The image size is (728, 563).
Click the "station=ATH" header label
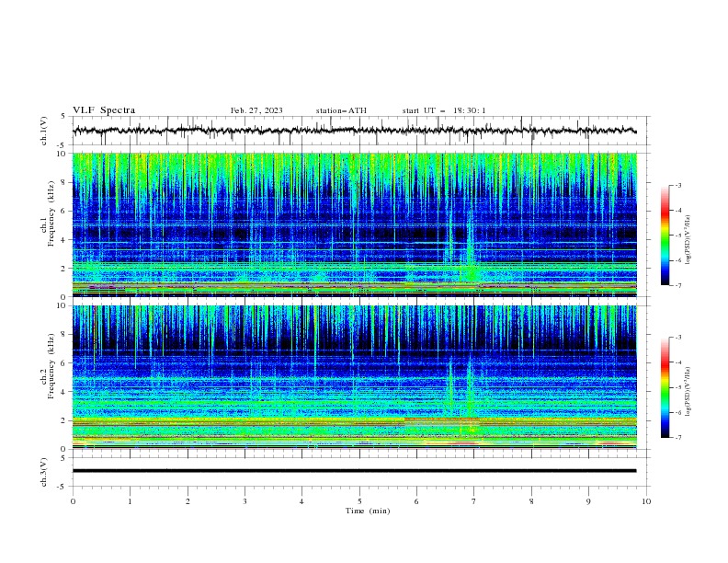[341, 110]
